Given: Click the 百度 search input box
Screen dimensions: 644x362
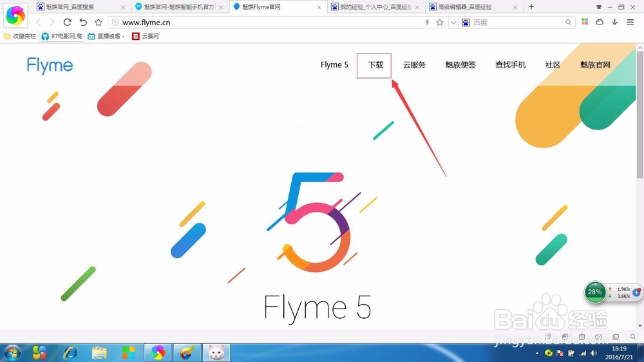Looking at the screenshot, I should 518,23.
